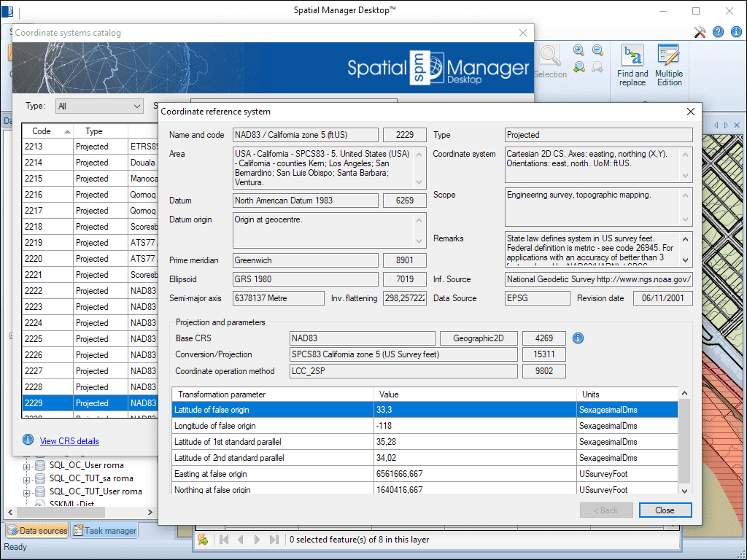The height and width of the screenshot is (560, 747).
Task: Click the SQL_OC_User roma database icon
Action: 41,465
